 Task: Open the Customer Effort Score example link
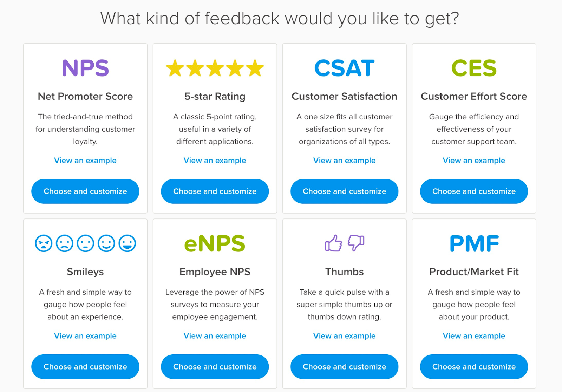pos(474,161)
